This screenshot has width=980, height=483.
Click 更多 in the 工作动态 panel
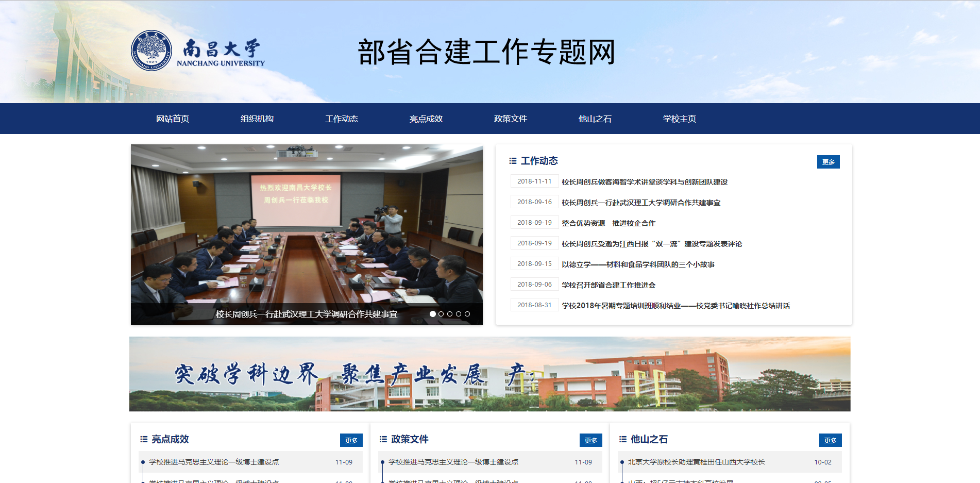(x=828, y=161)
